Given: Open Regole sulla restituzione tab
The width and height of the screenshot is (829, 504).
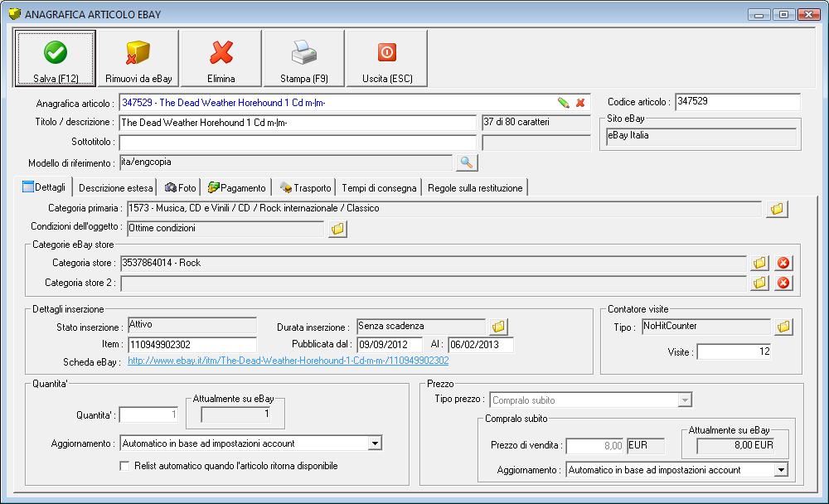Looking at the screenshot, I should pos(475,187).
